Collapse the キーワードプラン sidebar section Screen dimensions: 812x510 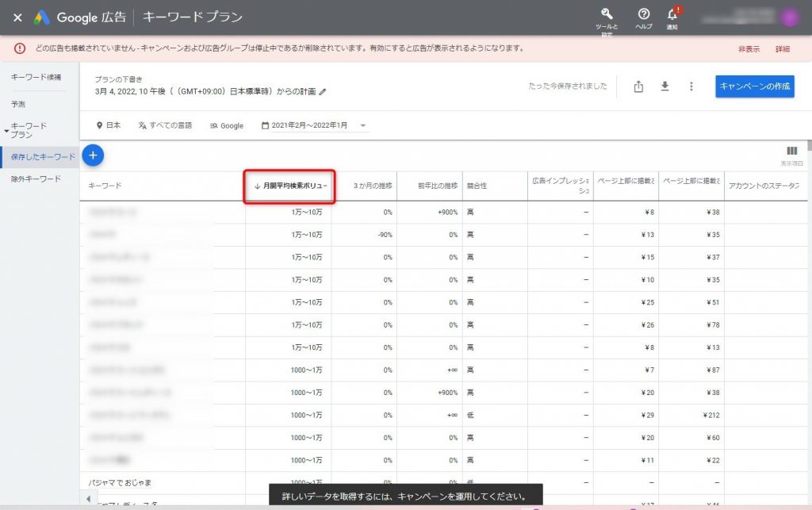click(6, 130)
